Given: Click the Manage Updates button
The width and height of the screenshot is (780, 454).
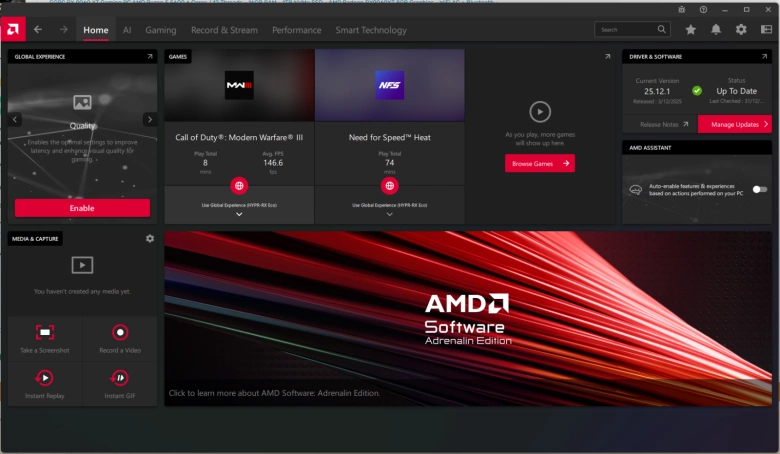Looking at the screenshot, I should point(735,124).
